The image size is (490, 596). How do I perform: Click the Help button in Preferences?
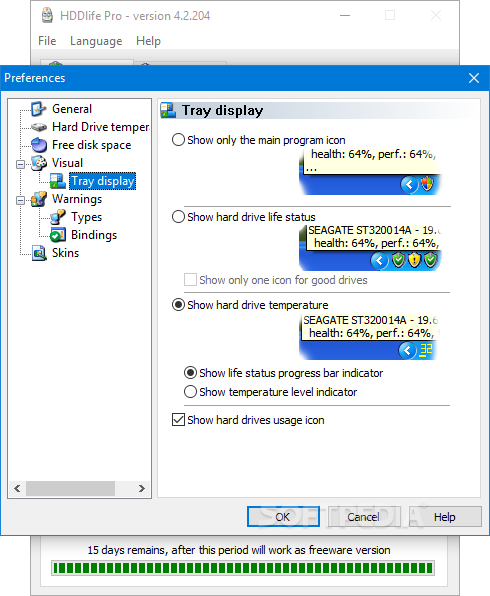(445, 517)
